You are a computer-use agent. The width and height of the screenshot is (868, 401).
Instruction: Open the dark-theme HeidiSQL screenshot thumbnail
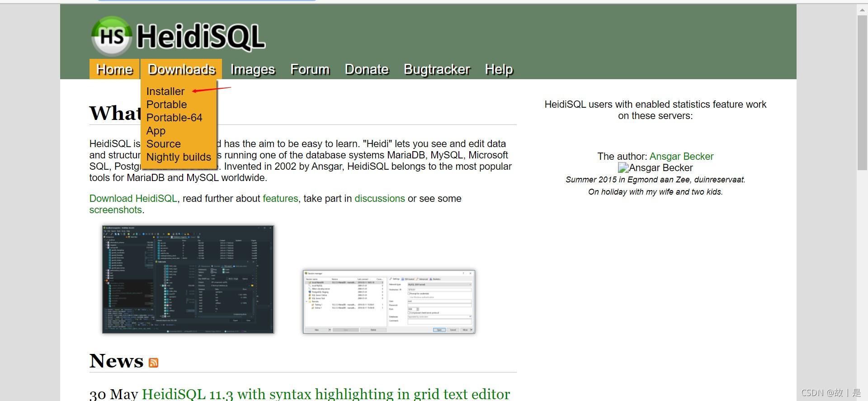click(188, 279)
